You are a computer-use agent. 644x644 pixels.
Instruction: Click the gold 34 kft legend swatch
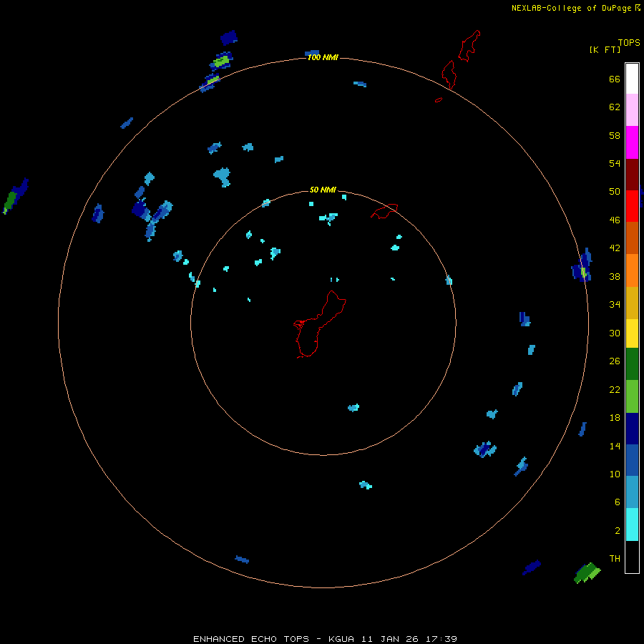[x=632, y=303]
